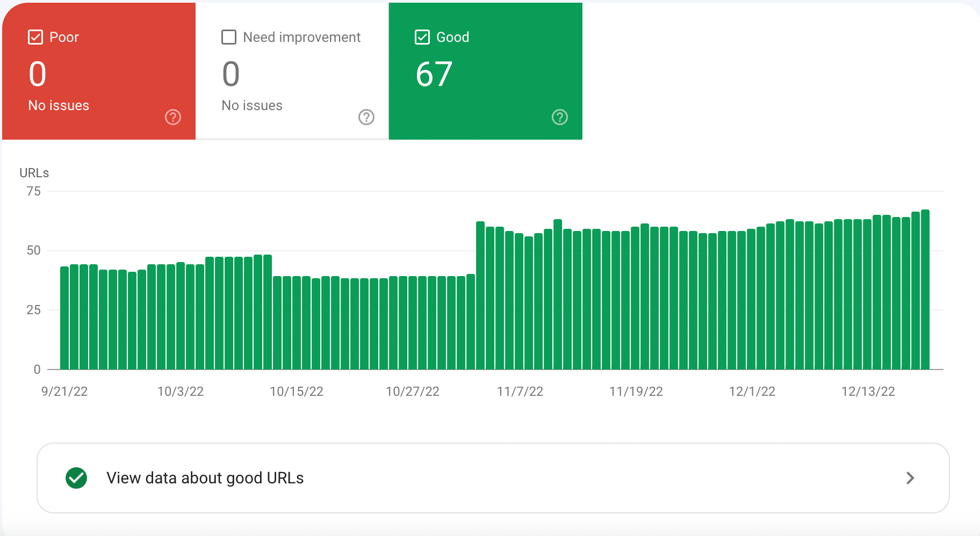The image size is (980, 536).
Task: Click No issues text in Need improvement card
Action: tap(252, 105)
